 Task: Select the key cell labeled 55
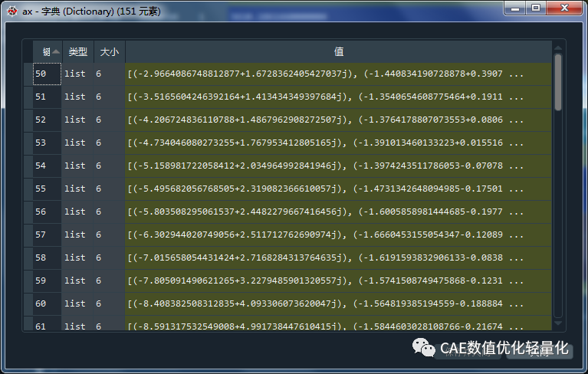tap(46, 189)
